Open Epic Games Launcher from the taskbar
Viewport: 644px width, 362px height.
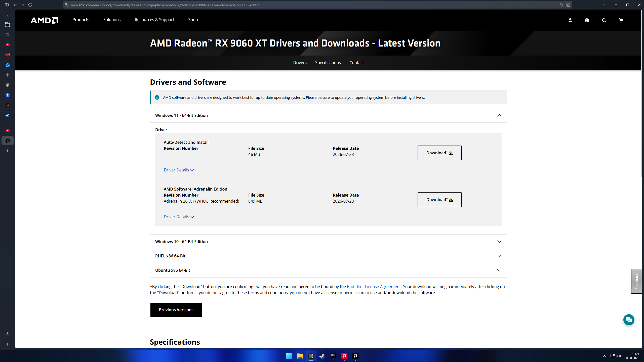point(333,356)
